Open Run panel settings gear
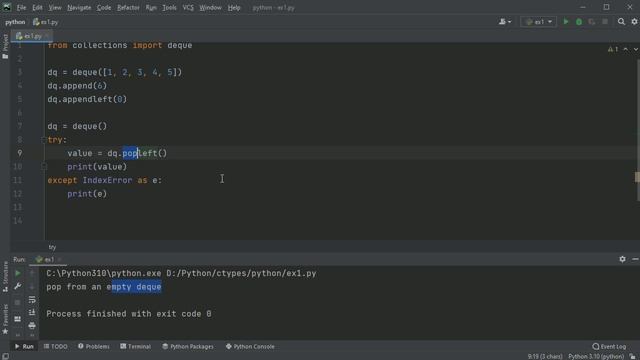The image size is (640, 360). [x=622, y=259]
